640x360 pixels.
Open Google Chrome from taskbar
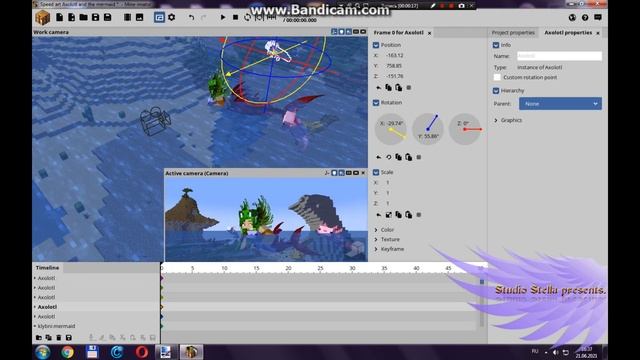[67, 352]
